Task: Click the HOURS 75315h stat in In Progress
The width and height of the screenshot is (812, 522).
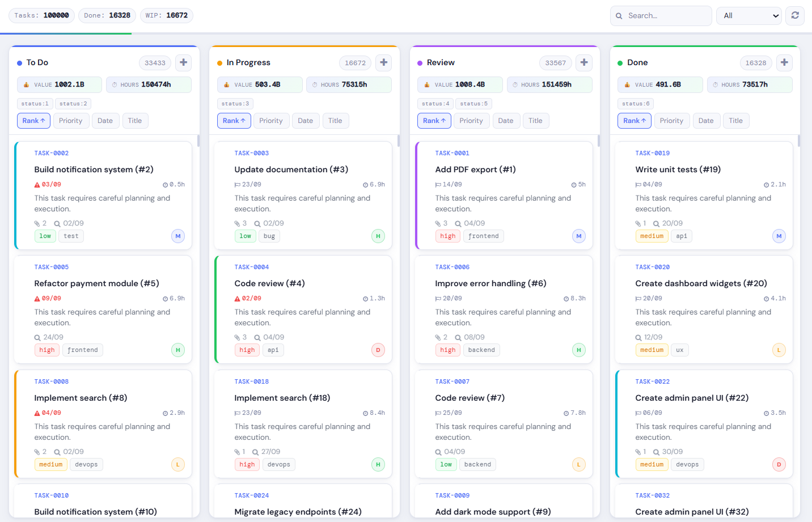Action: 349,84
